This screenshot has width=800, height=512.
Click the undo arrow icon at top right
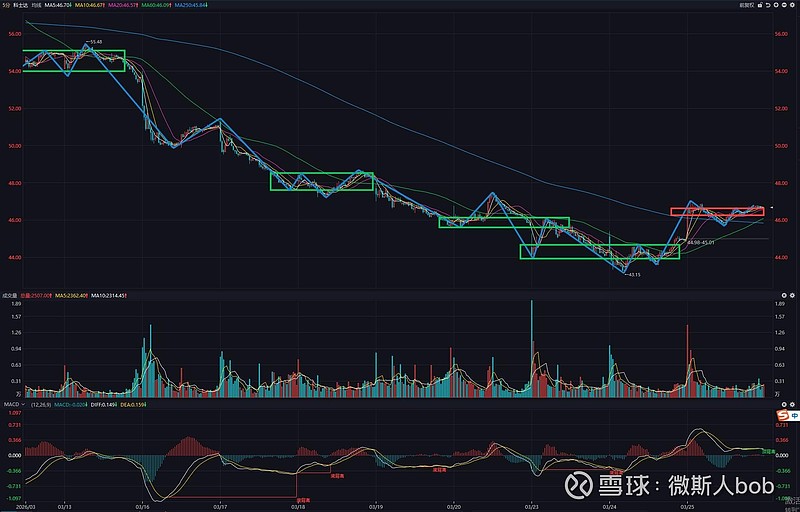point(768,5)
